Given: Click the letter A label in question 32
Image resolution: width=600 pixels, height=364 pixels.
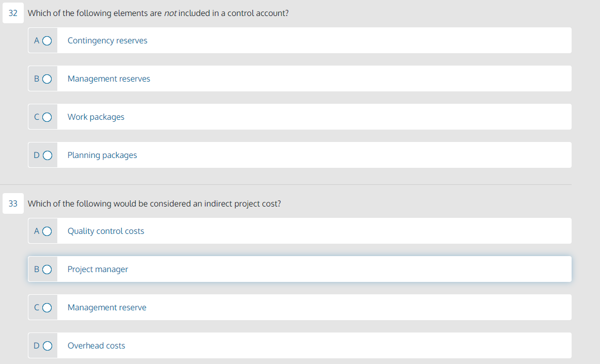Looking at the screenshot, I should coord(36,40).
